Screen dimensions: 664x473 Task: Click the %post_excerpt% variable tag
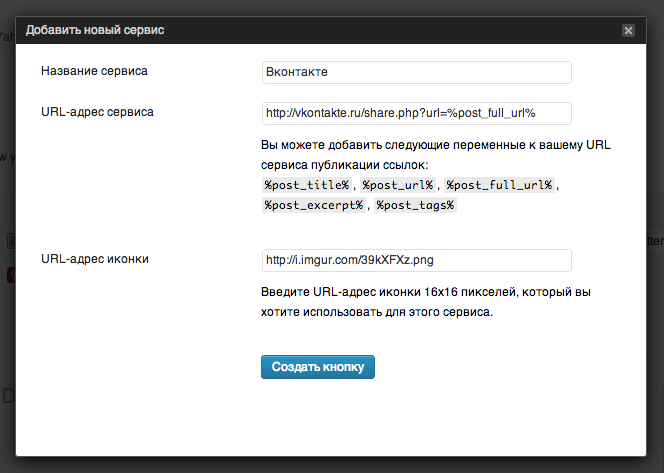[x=314, y=205]
